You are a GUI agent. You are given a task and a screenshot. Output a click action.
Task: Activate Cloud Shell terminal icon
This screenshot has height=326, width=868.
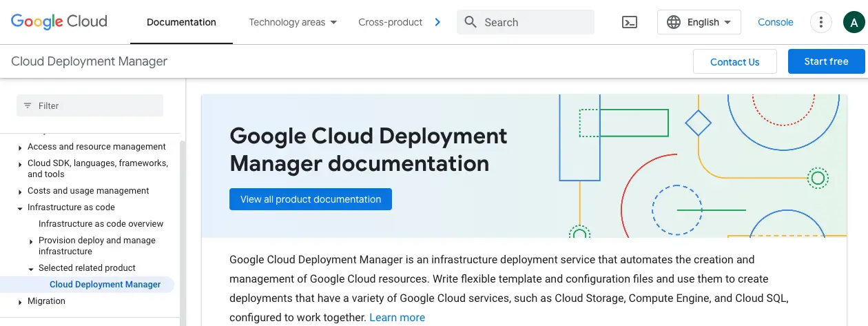click(630, 22)
